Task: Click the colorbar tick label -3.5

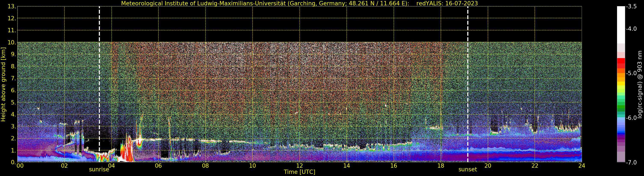Action: [631, 6]
